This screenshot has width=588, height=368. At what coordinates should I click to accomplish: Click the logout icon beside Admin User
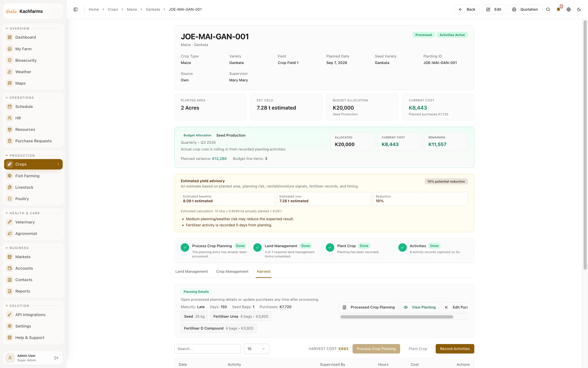tap(56, 358)
